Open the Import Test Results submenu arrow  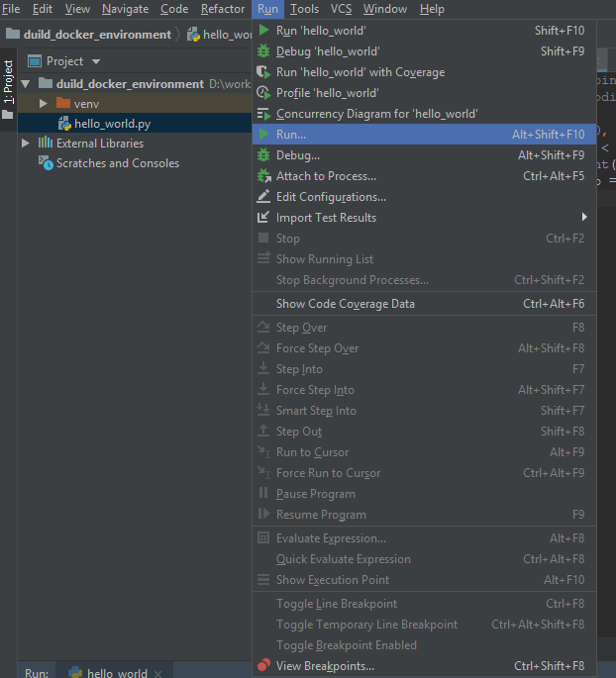click(x=584, y=217)
